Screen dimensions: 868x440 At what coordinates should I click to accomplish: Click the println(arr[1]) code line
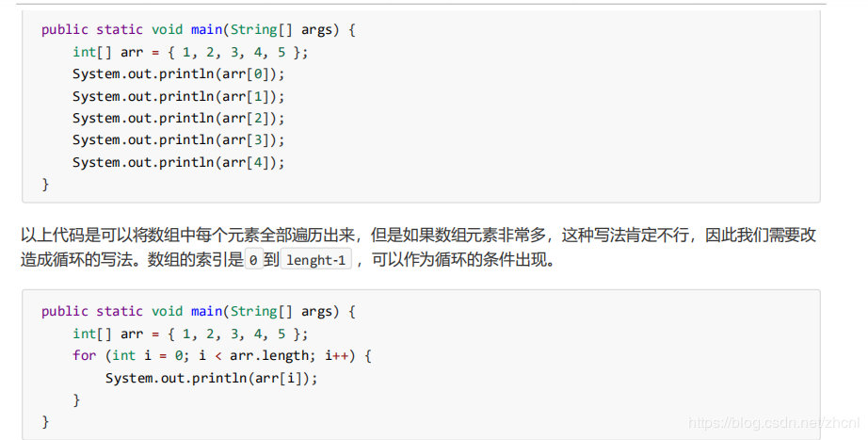(178, 96)
